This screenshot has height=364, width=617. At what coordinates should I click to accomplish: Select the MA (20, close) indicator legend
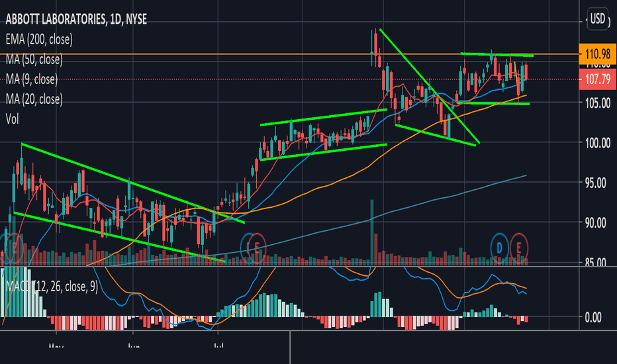34,99
